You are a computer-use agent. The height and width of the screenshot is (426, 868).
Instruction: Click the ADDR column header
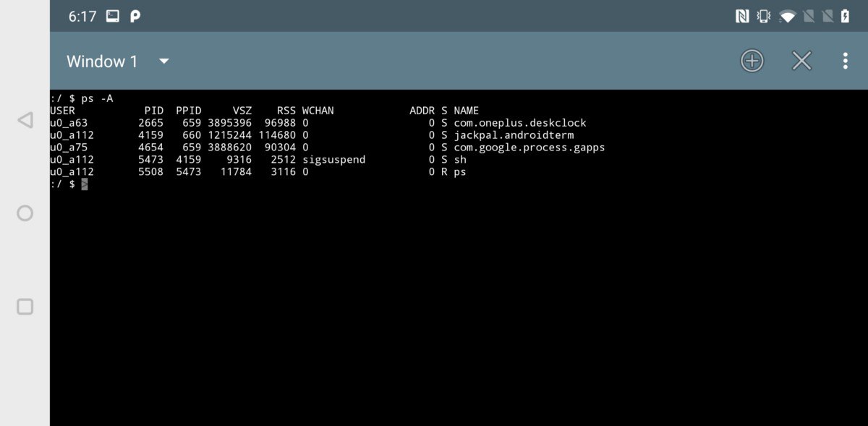tap(422, 111)
